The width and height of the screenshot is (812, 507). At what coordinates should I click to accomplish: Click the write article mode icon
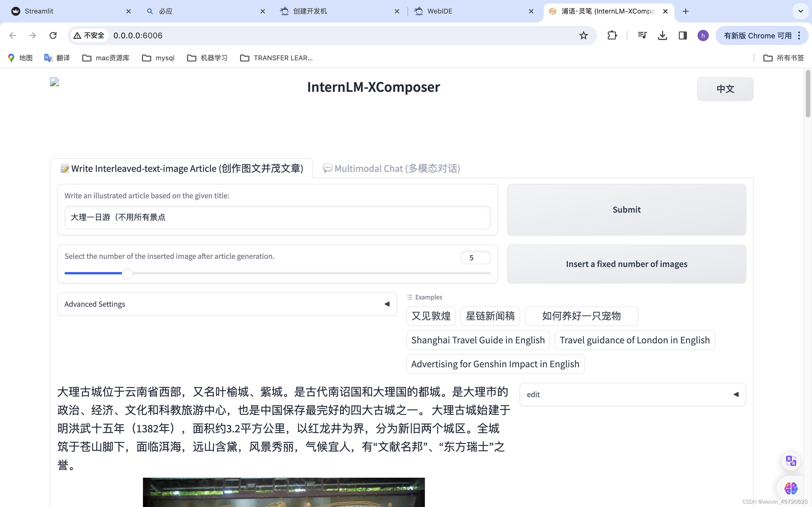(x=64, y=168)
